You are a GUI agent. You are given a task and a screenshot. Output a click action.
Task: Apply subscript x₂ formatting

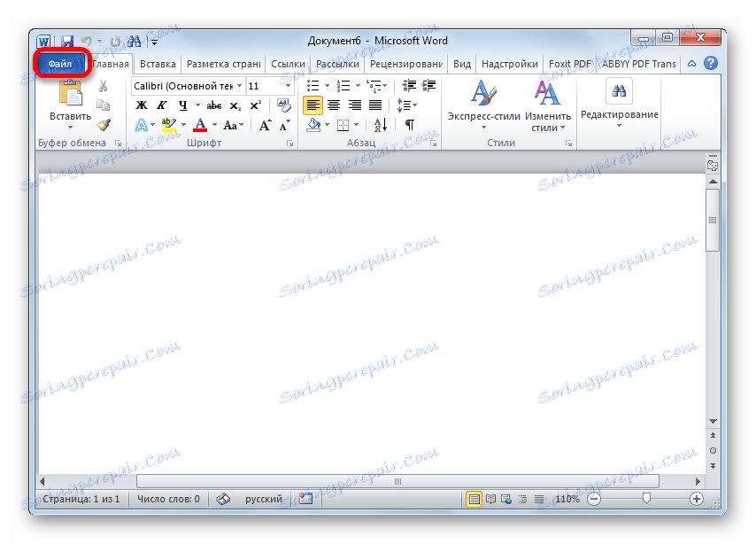click(x=235, y=105)
